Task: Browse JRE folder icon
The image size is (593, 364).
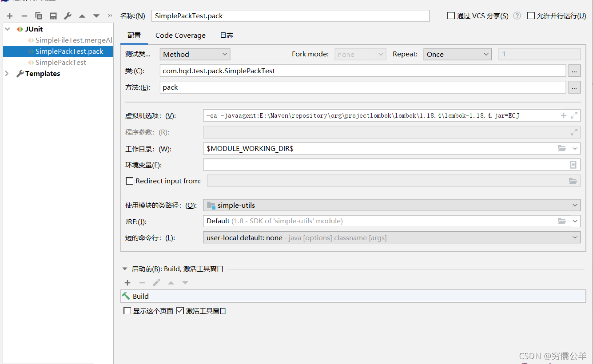Action: (x=562, y=221)
